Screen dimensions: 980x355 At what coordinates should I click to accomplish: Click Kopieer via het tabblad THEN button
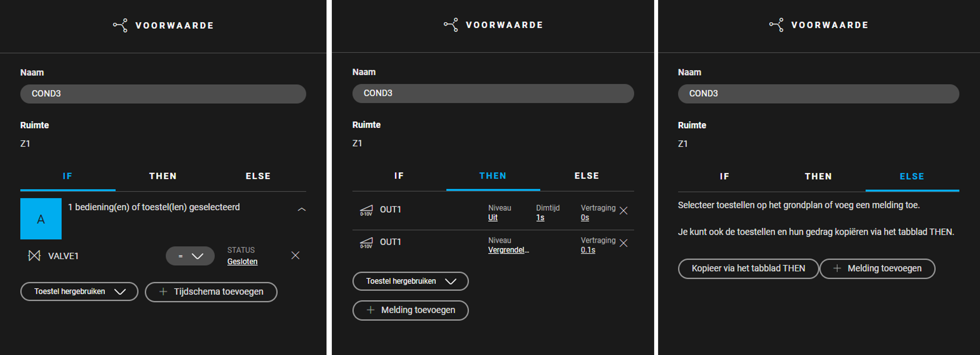click(748, 269)
